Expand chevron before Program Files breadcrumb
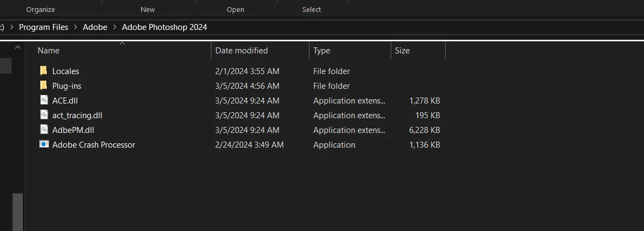Viewport: 644px width, 231px height. (x=12, y=28)
